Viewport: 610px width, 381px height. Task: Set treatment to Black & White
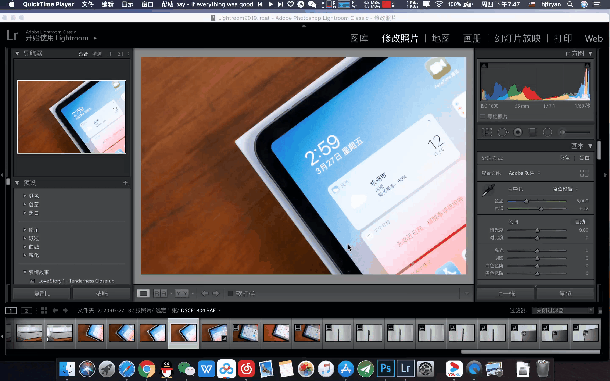pyautogui.click(x=584, y=158)
